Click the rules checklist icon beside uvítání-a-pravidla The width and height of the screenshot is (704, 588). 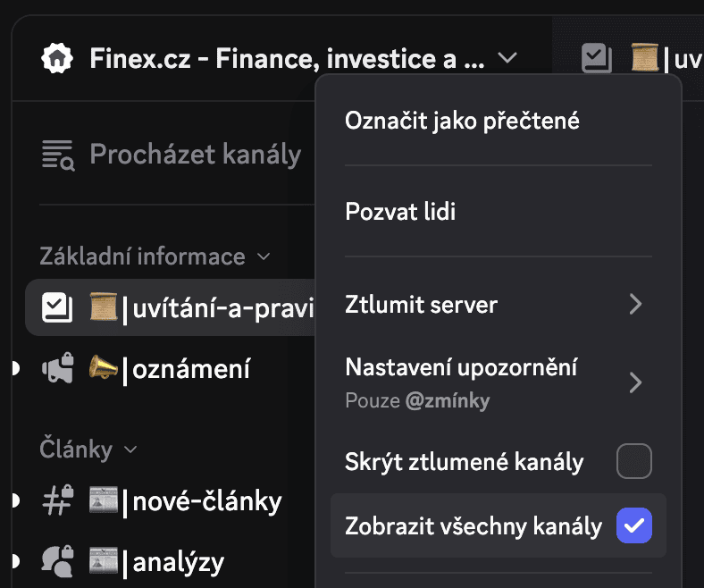pos(57,308)
